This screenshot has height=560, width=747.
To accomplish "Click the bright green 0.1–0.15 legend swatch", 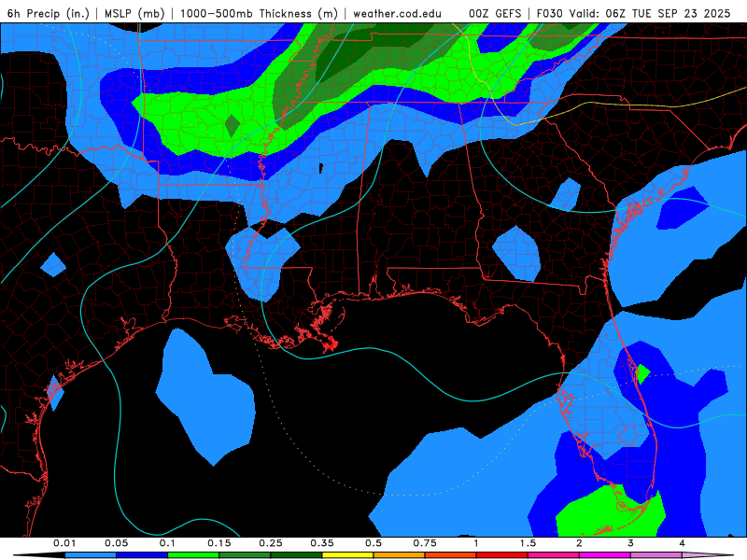I will [193, 555].
